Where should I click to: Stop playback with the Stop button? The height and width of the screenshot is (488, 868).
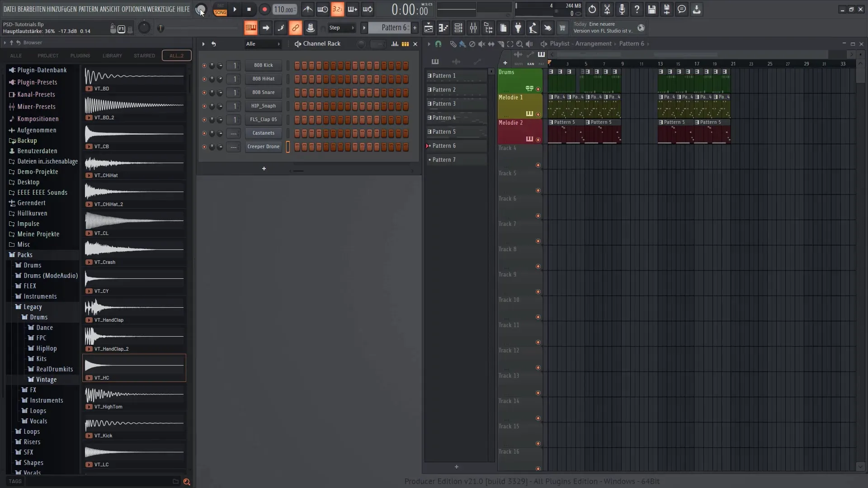tap(249, 9)
